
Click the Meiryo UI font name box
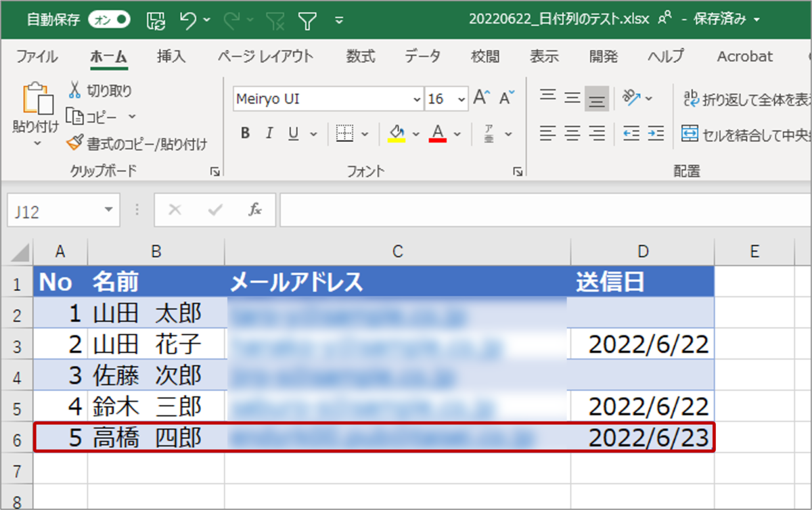tap(321, 99)
